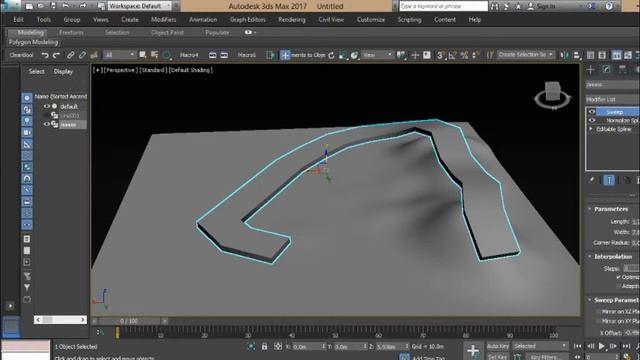
Task: Open the Select menu in Scene Explorer
Action: (36, 71)
